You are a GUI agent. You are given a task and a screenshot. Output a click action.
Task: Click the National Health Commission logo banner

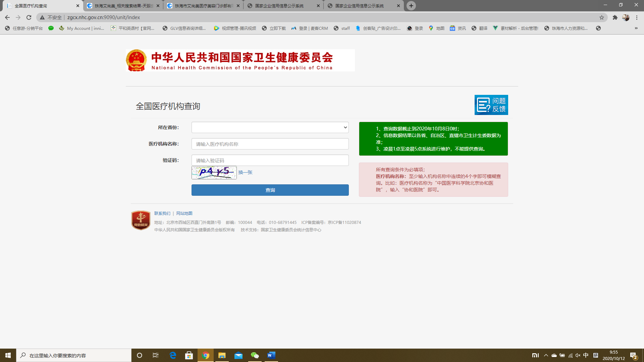(240, 60)
